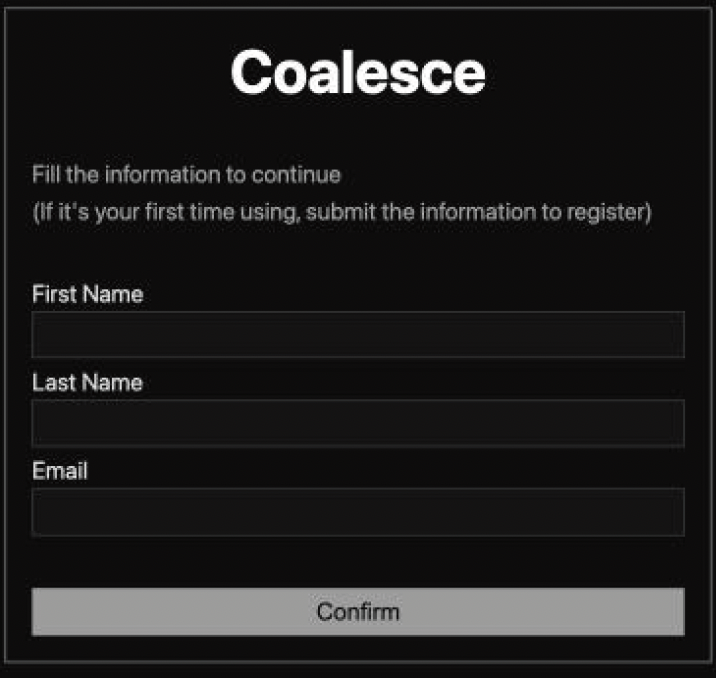Activate the topmost text field of the form
Screen dimensions: 716x678
pyautogui.click(x=358, y=334)
